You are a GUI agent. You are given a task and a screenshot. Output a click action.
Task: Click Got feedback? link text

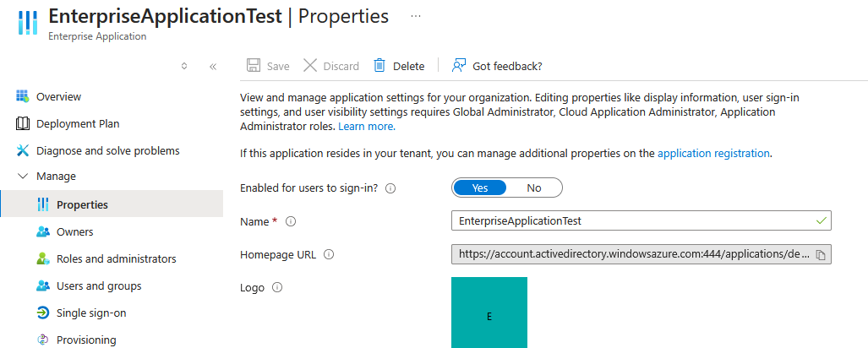pos(507,67)
